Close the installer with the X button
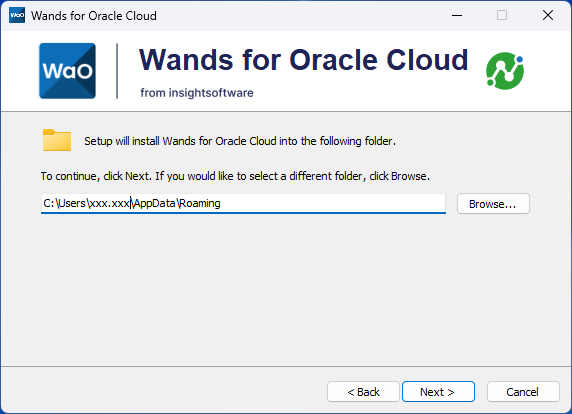This screenshot has width=572, height=414. click(548, 15)
